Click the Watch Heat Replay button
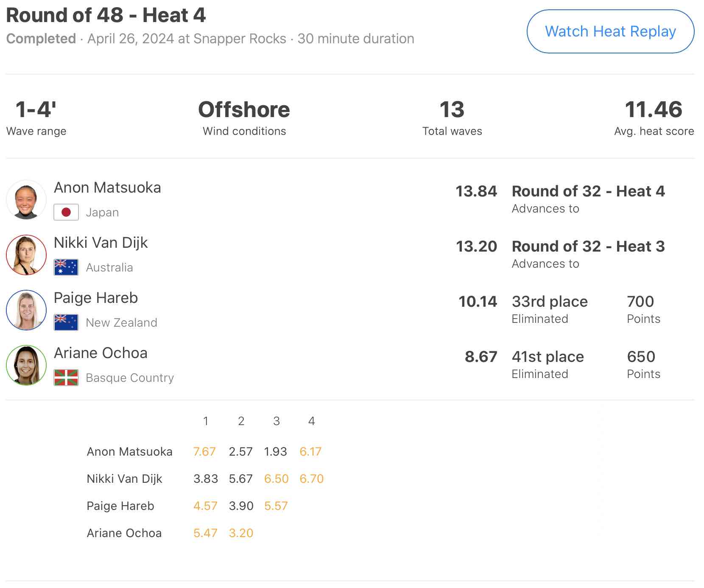 point(610,31)
